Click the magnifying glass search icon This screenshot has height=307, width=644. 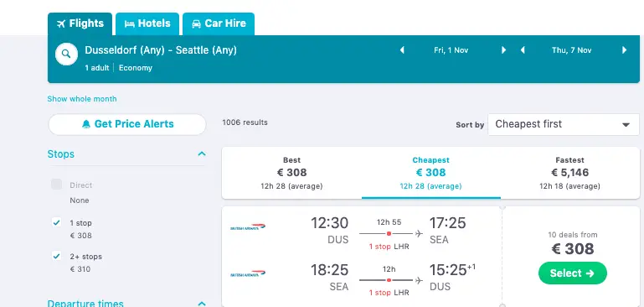[66, 54]
